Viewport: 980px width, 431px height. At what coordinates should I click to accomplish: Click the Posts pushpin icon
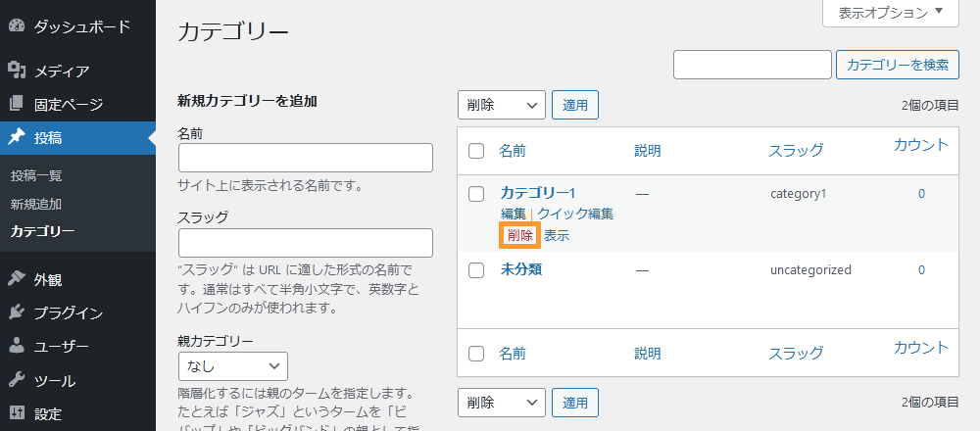pyautogui.click(x=17, y=137)
